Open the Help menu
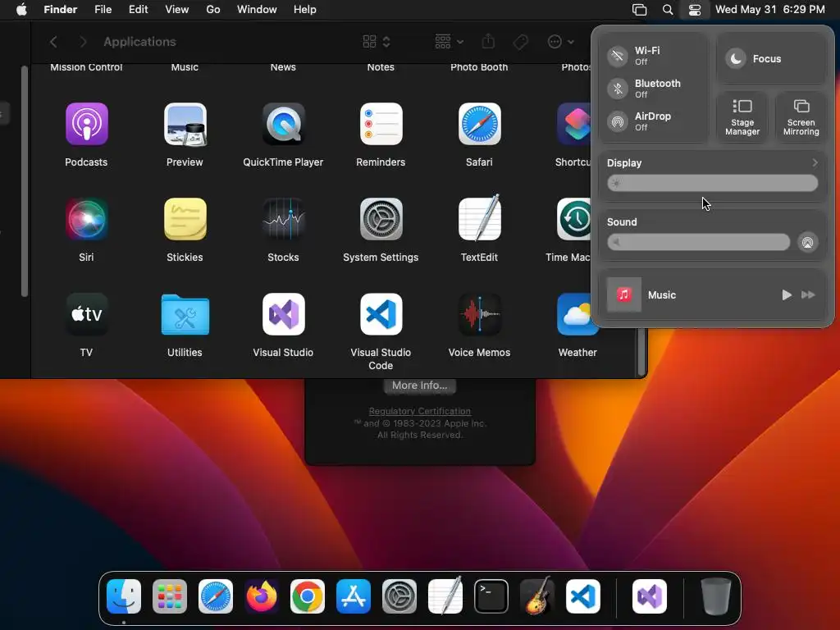 (305, 10)
